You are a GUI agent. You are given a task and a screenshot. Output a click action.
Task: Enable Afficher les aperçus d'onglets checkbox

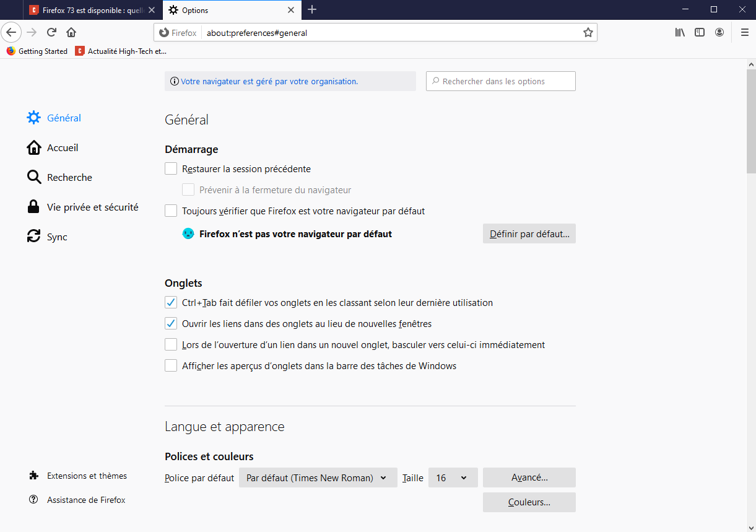click(171, 366)
